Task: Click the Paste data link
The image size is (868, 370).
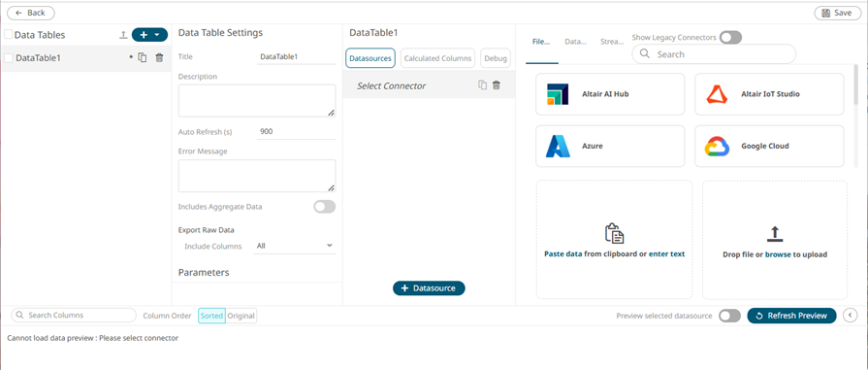Action: click(563, 254)
